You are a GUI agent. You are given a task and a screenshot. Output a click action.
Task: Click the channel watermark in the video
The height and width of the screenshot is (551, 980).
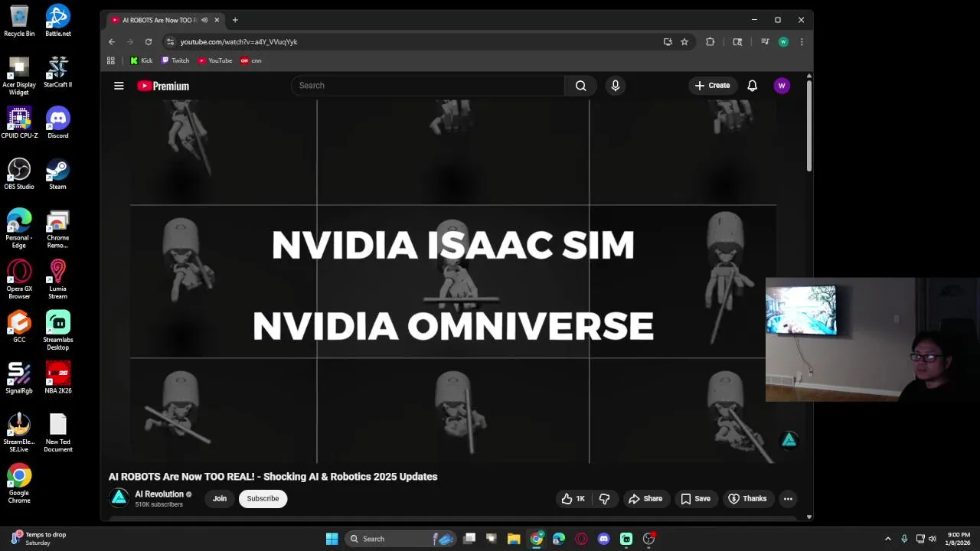pyautogui.click(x=789, y=440)
